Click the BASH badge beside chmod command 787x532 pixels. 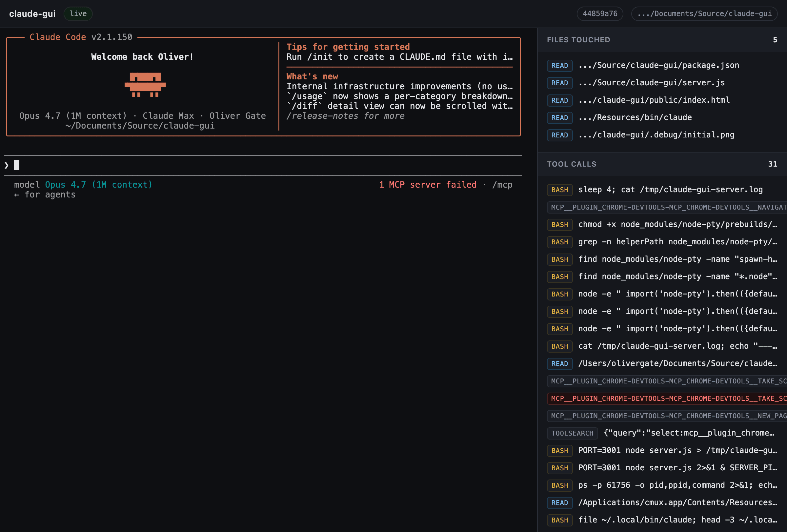[559, 225]
